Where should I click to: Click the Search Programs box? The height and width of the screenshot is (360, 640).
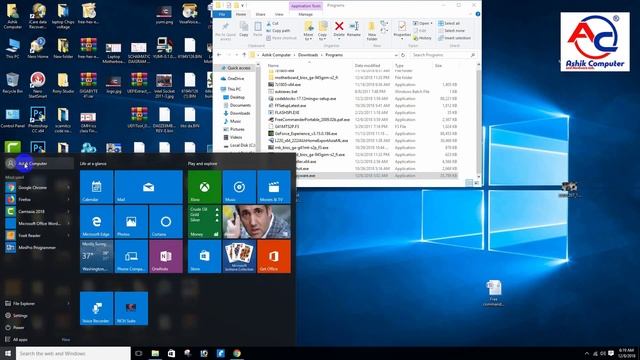(x=443, y=55)
